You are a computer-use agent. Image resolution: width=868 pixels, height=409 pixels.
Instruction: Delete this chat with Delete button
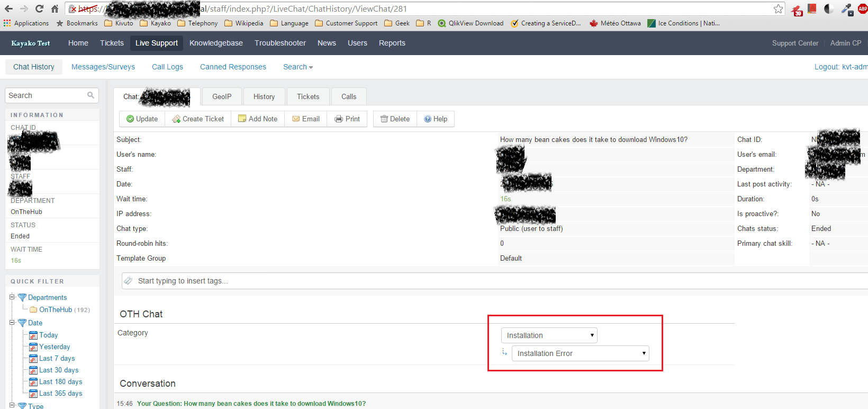[395, 119]
